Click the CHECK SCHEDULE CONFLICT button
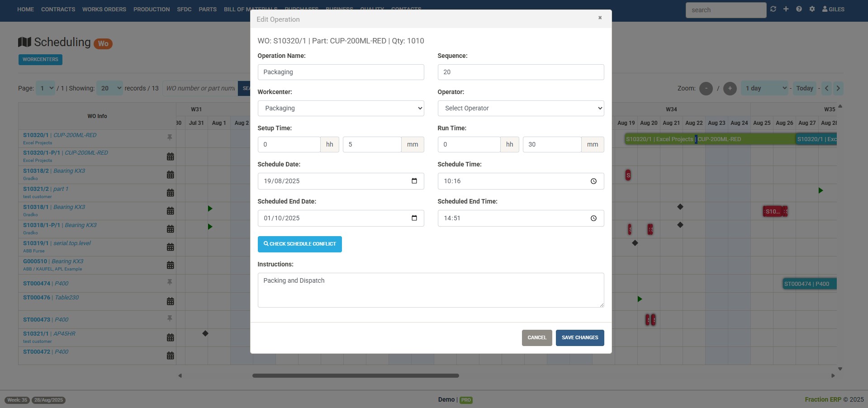The image size is (868, 408). (x=299, y=244)
